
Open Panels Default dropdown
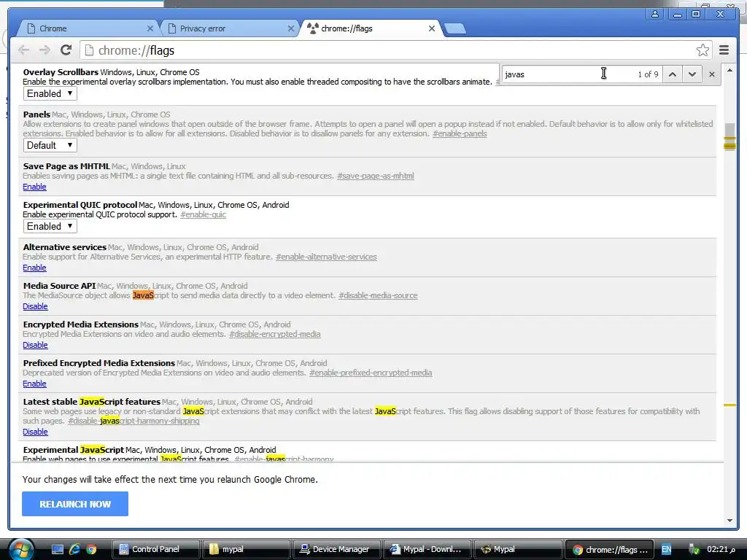[x=50, y=145]
